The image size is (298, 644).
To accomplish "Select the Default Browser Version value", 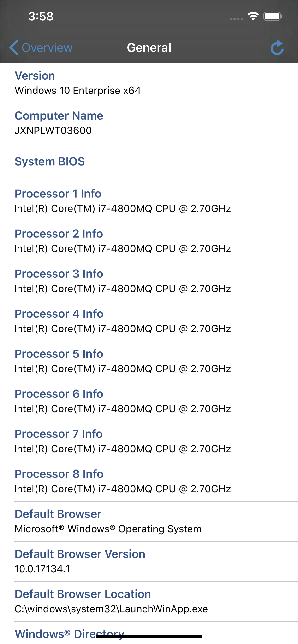I will coord(42,569).
